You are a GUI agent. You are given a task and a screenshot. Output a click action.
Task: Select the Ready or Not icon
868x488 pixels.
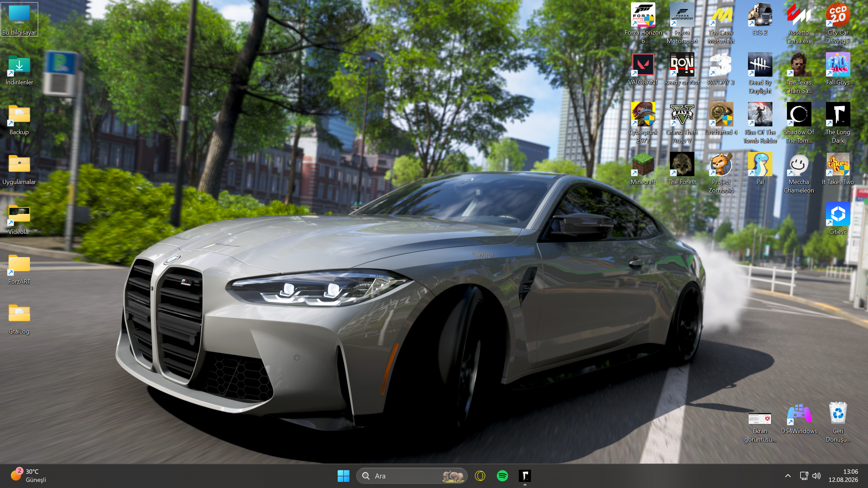coord(682,69)
